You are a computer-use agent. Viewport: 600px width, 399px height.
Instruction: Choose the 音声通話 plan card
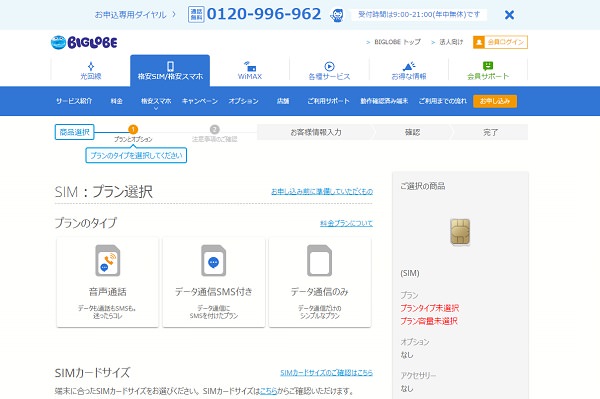(x=108, y=282)
